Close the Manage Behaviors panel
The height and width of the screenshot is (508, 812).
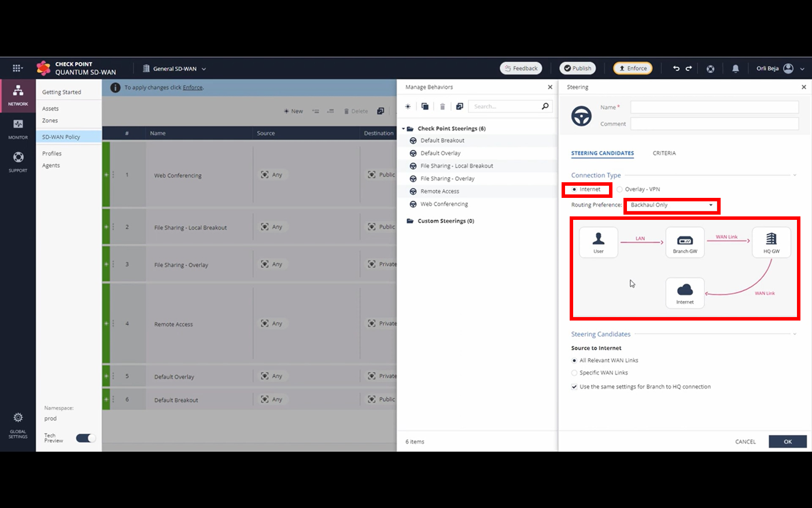550,87
